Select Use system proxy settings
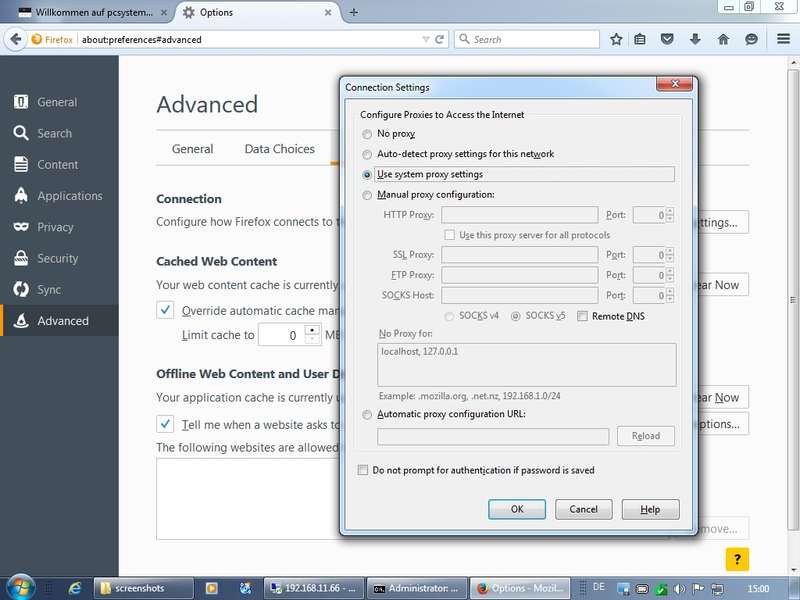The height and width of the screenshot is (600, 800). pyautogui.click(x=367, y=174)
